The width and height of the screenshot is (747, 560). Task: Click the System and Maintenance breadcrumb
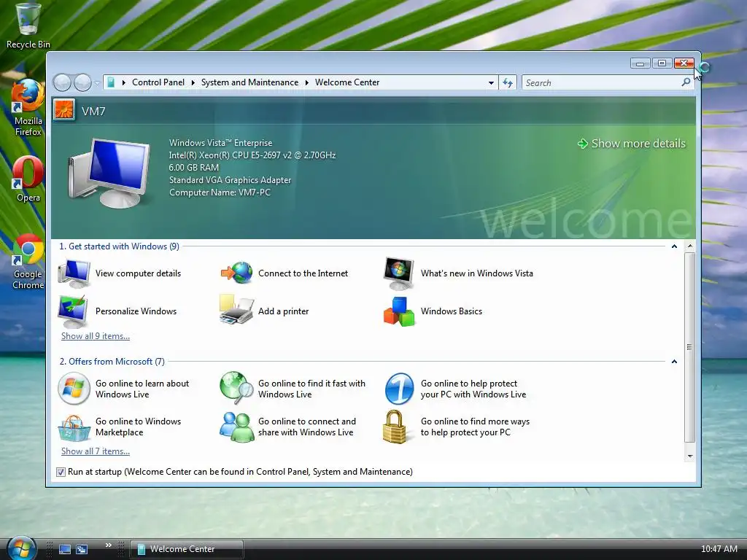[x=249, y=82]
